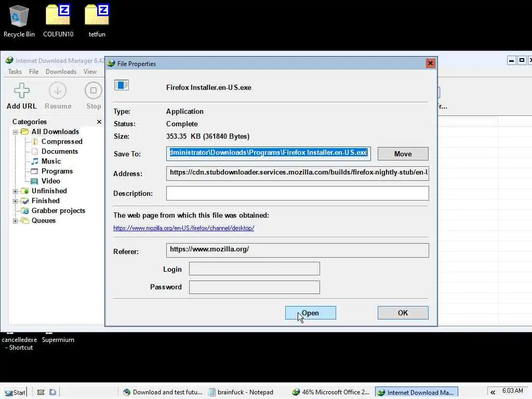Viewport: 532px width, 399px height.
Task: Select the COLFUN10 zip folder icon
Action: (58, 20)
